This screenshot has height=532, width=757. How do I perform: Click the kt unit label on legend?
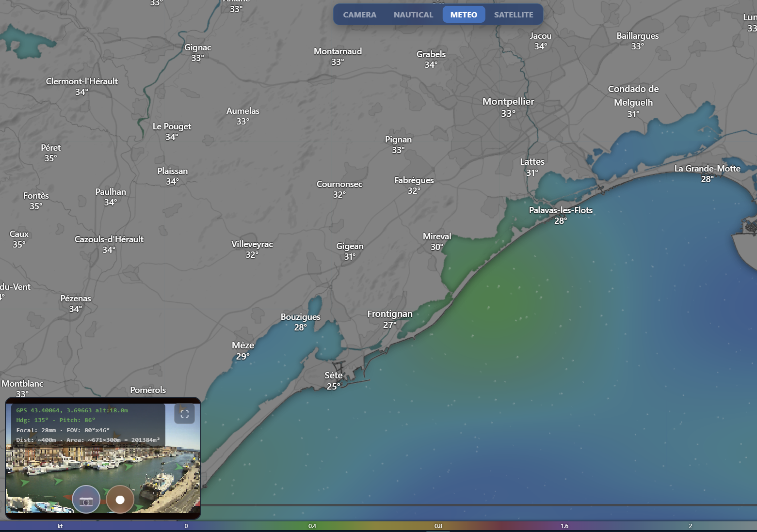60,526
